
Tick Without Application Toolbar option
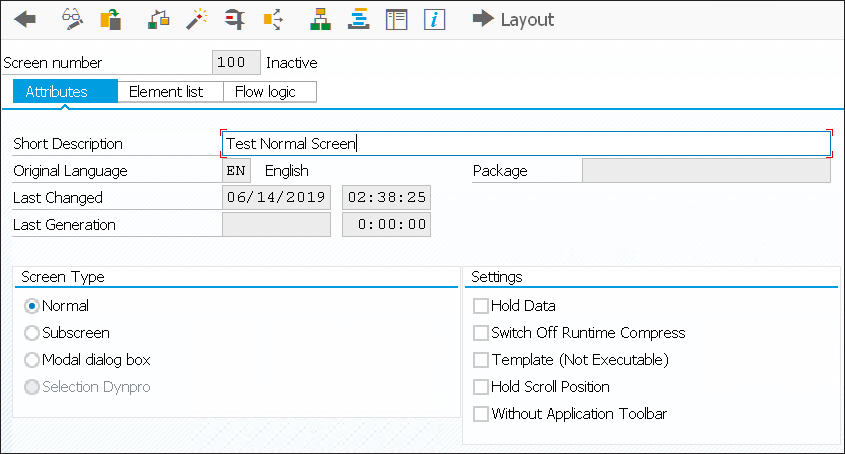click(x=481, y=414)
